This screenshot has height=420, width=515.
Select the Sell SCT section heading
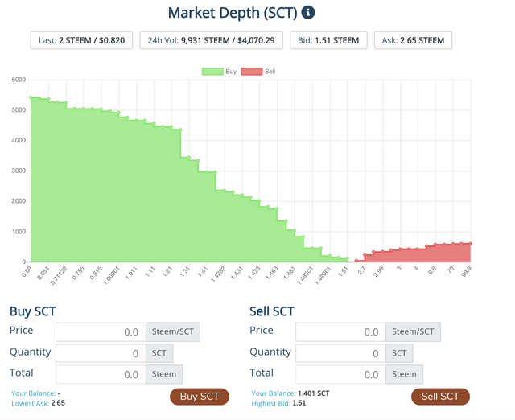point(272,311)
